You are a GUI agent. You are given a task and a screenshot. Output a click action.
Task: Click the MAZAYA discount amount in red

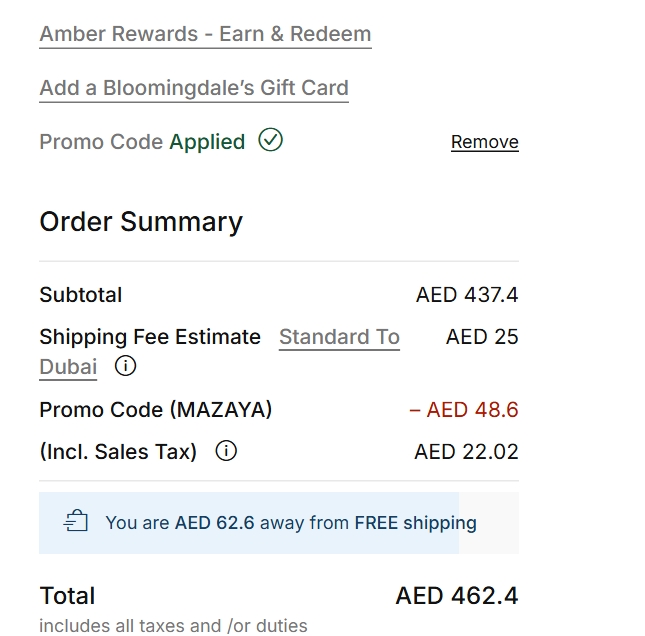464,410
